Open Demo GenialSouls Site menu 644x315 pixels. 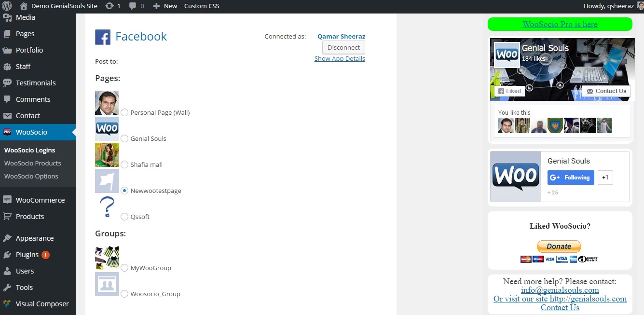[64, 6]
